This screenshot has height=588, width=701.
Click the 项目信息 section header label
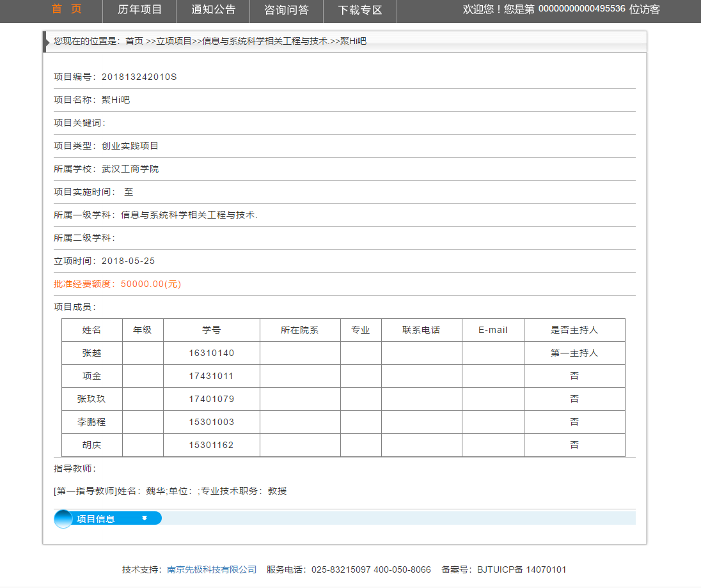[x=96, y=519]
